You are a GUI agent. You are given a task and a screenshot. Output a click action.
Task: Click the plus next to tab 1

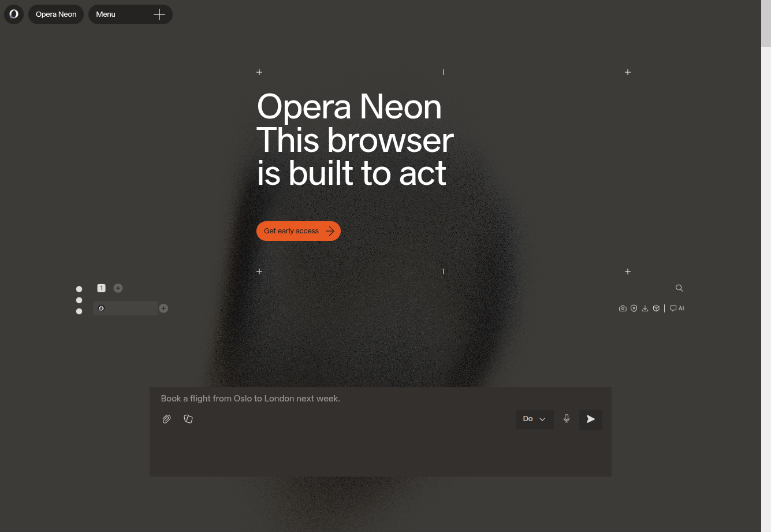(x=118, y=288)
